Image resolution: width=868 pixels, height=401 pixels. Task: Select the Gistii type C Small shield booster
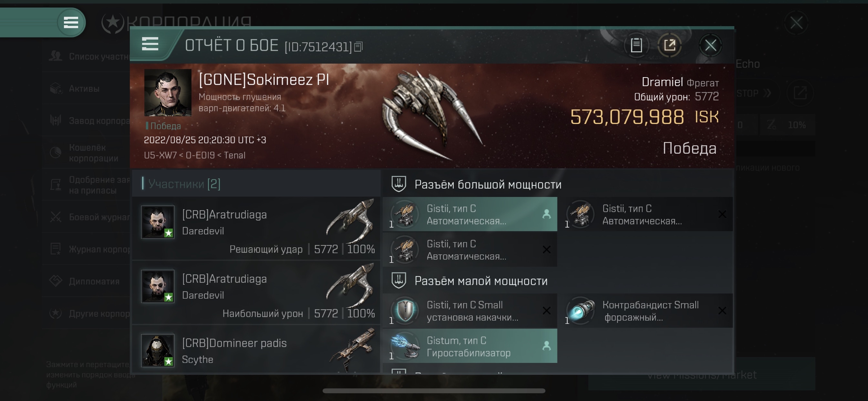click(470, 311)
